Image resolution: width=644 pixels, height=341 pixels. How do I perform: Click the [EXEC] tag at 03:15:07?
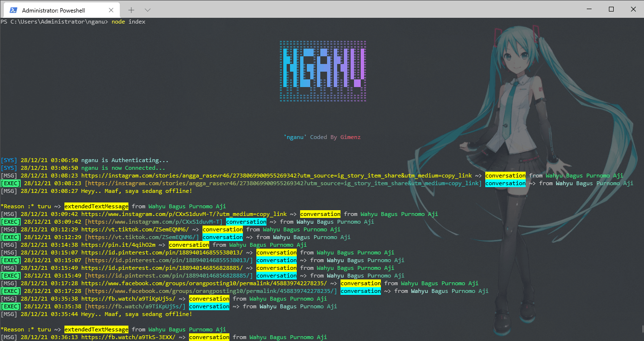11,260
